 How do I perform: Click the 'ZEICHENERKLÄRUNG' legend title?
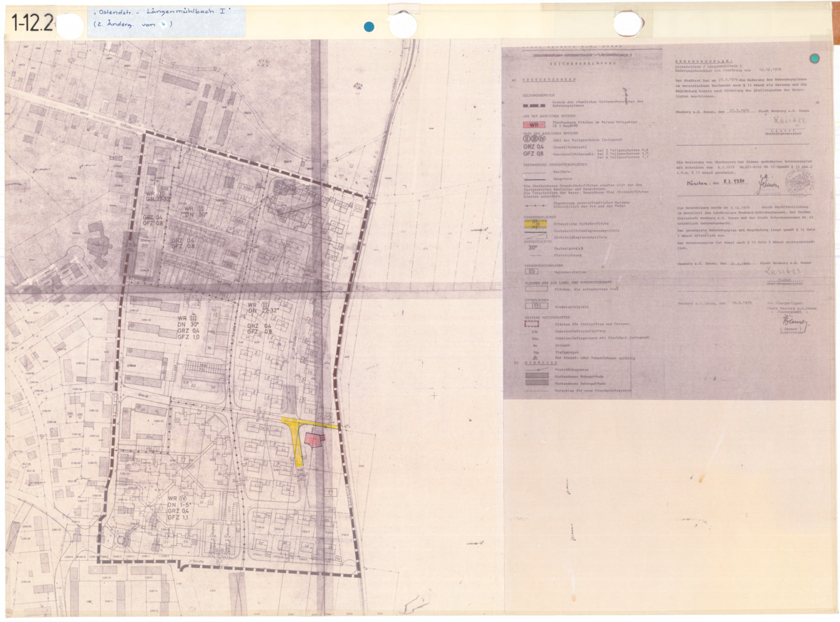coord(583,63)
